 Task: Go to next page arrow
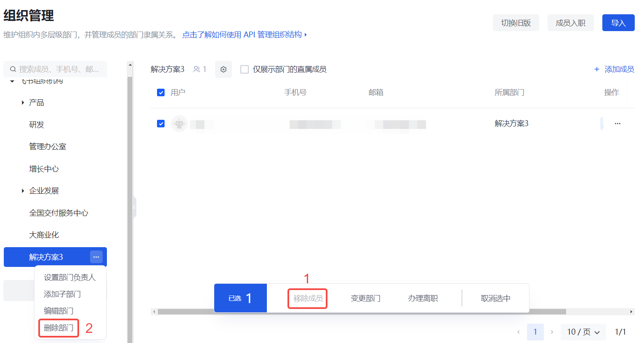click(552, 332)
